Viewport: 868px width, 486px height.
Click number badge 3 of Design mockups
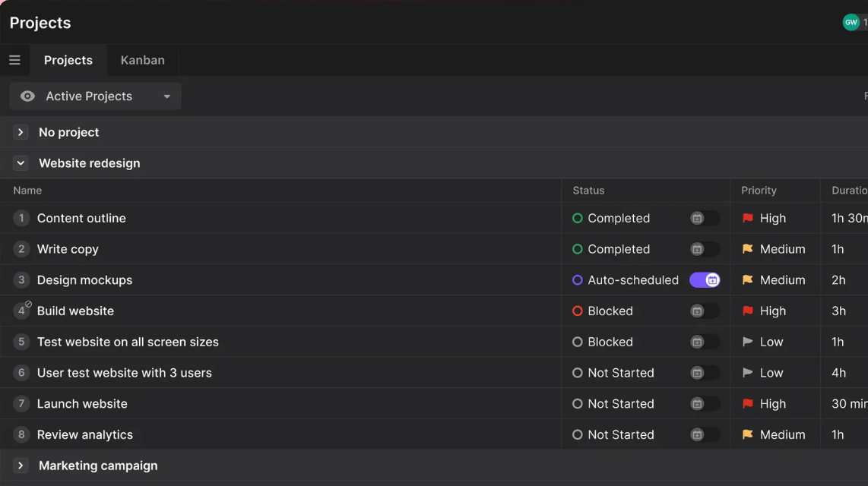tap(21, 280)
